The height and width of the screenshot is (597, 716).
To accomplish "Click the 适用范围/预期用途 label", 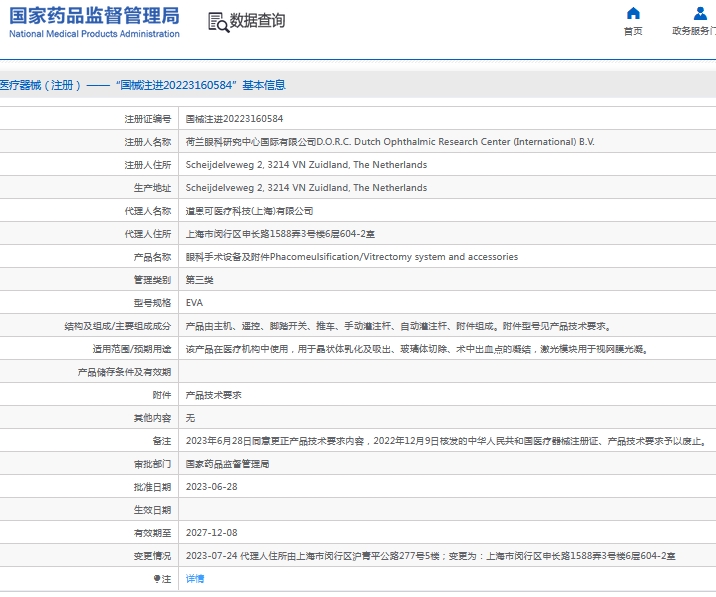I will pyautogui.click(x=132, y=349).
